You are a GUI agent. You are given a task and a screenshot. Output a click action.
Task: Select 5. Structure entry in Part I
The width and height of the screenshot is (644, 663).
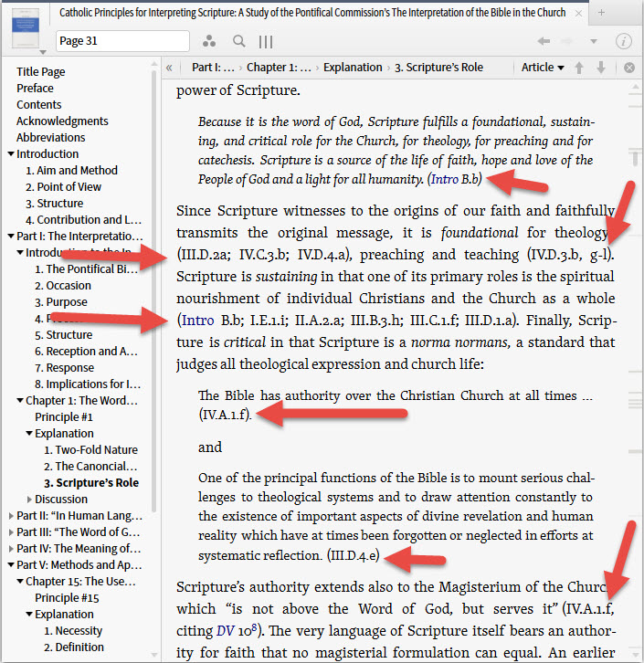[x=63, y=335]
